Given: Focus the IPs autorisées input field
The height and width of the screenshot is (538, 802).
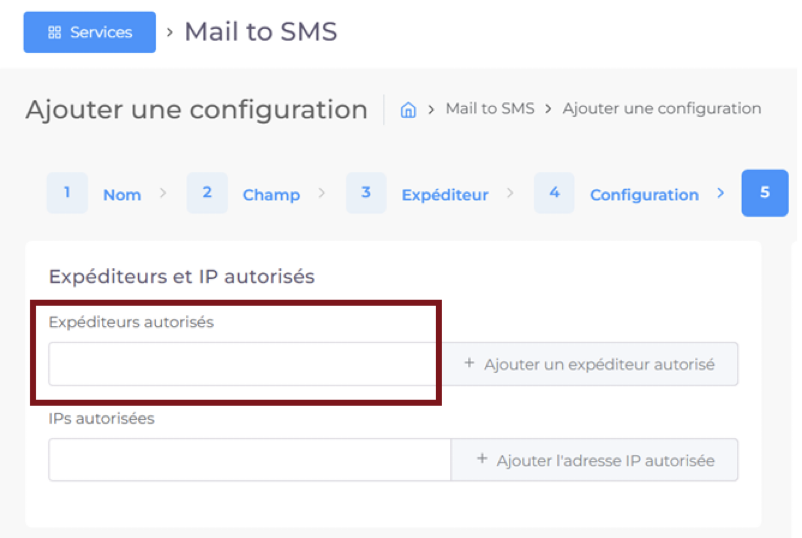Looking at the screenshot, I should tap(250, 460).
